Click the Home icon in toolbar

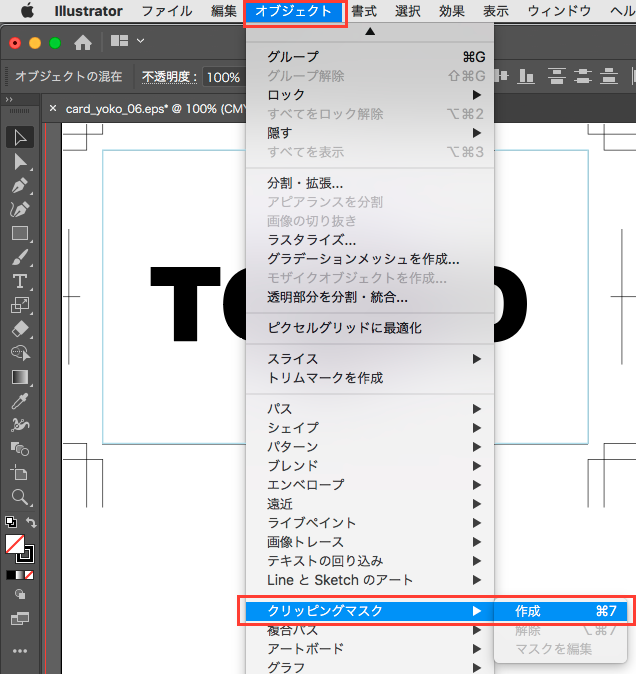[84, 43]
